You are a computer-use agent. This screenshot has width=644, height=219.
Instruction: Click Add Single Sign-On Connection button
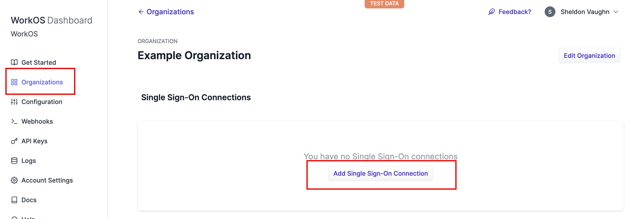coord(380,173)
